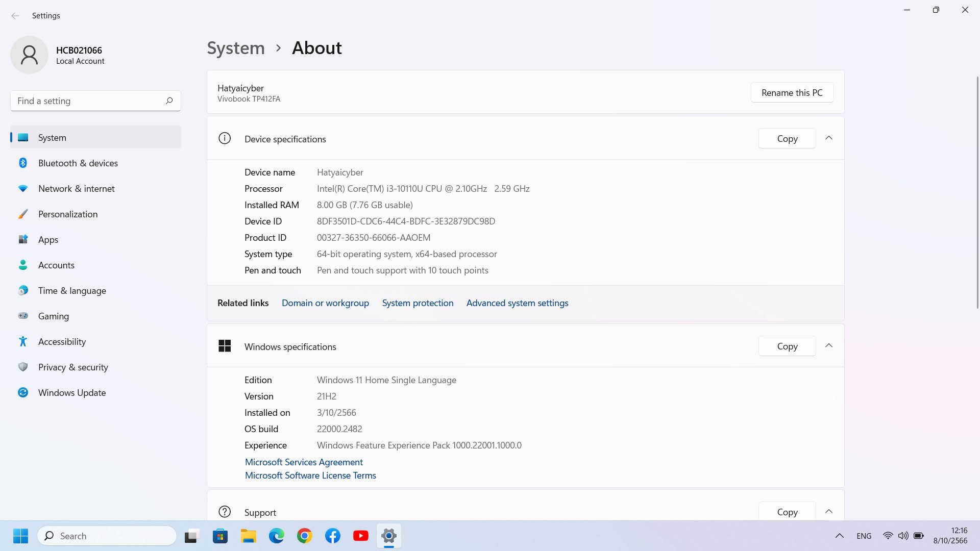Click the Product ID 00327-36350-66066-AAOEM
The image size is (980, 551).
[374, 238]
